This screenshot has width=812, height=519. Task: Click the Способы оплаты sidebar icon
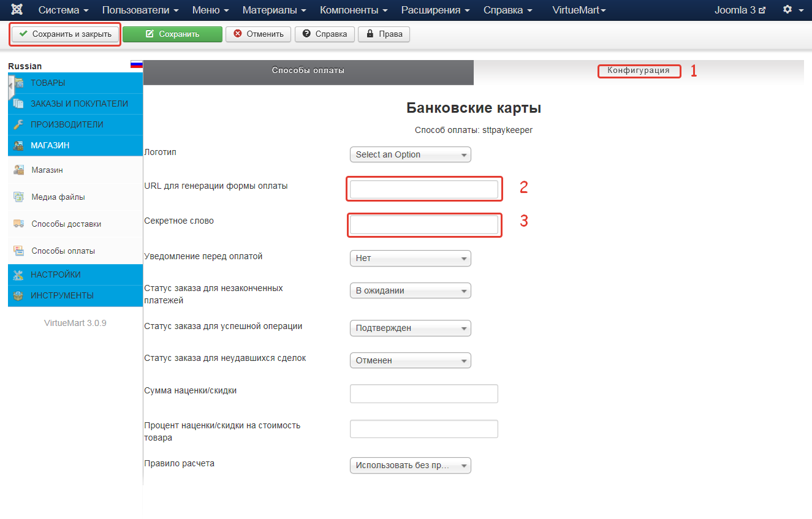coord(18,251)
